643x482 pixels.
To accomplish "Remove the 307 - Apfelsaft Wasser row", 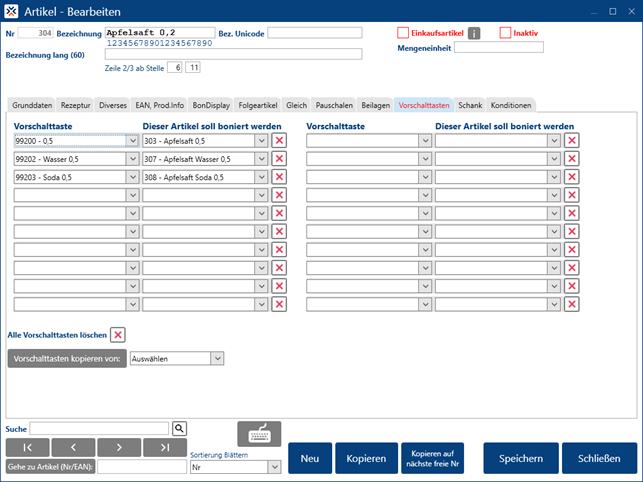I will point(278,159).
